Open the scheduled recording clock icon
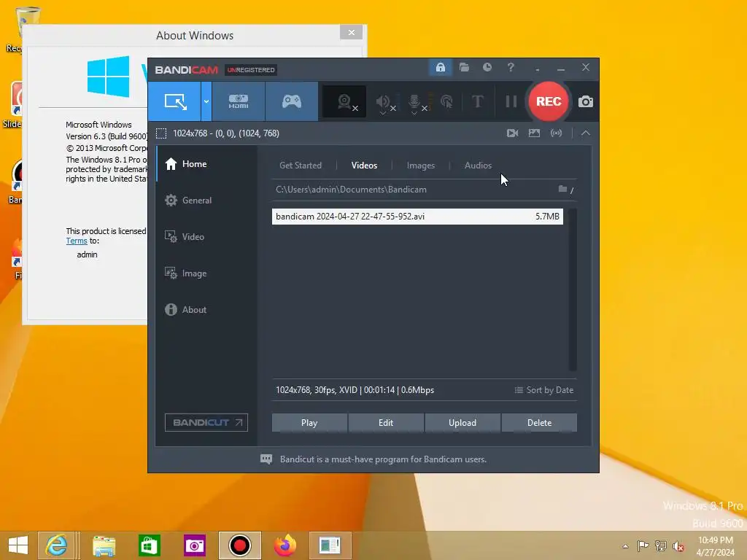 tap(487, 68)
